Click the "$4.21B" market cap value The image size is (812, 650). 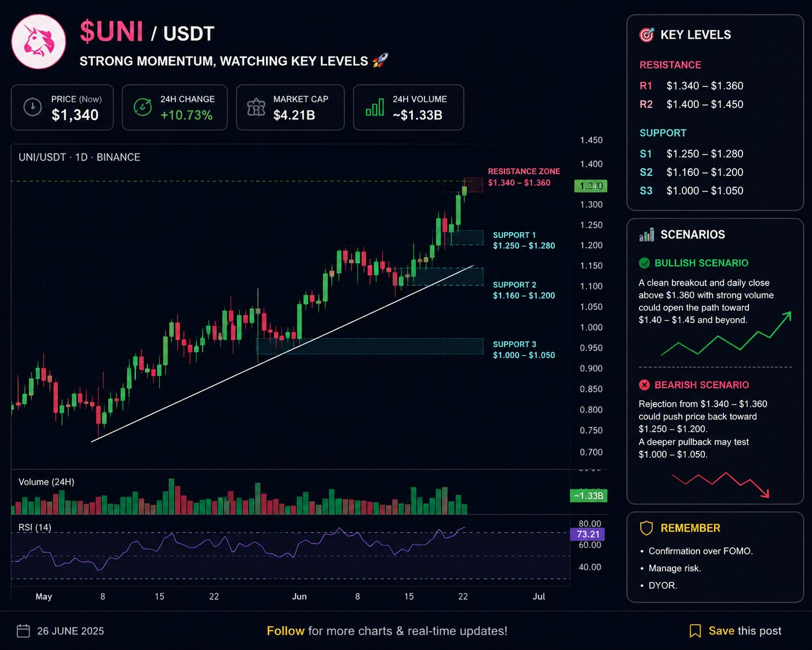294,115
